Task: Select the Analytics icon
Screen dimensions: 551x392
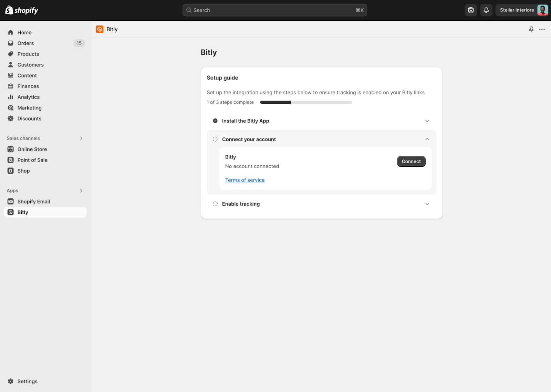Action: click(x=10, y=97)
